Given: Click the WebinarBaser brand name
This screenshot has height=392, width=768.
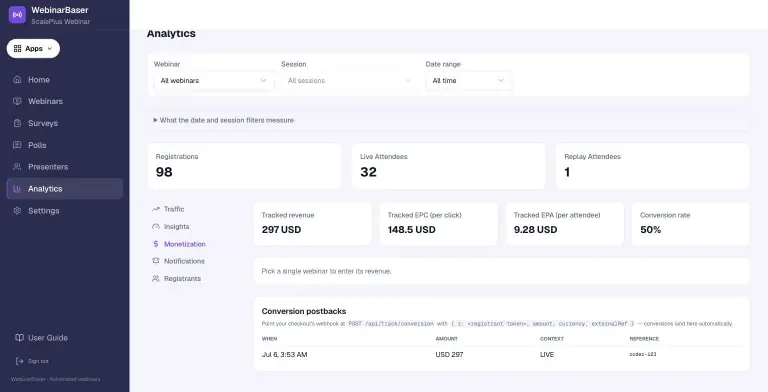Looking at the screenshot, I should [x=60, y=10].
